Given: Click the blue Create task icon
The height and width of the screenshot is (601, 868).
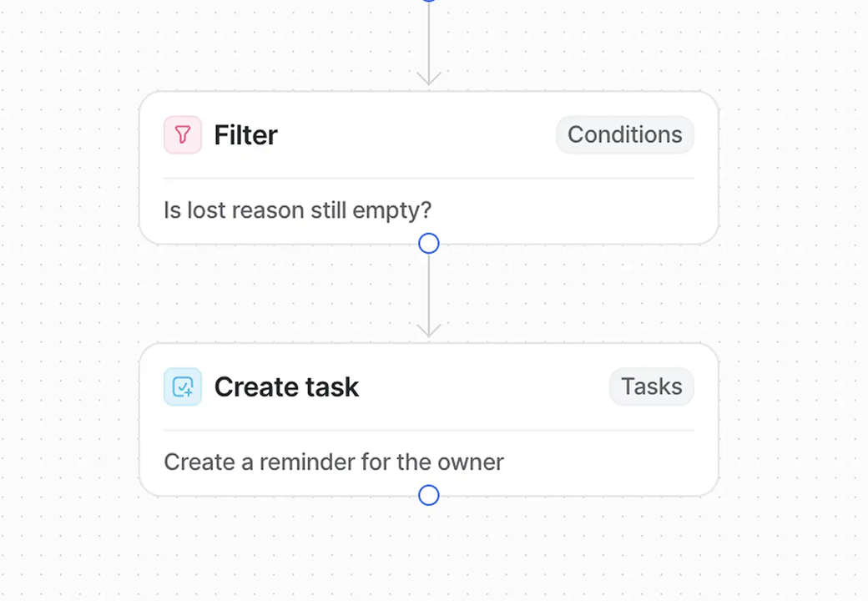Looking at the screenshot, I should [183, 387].
